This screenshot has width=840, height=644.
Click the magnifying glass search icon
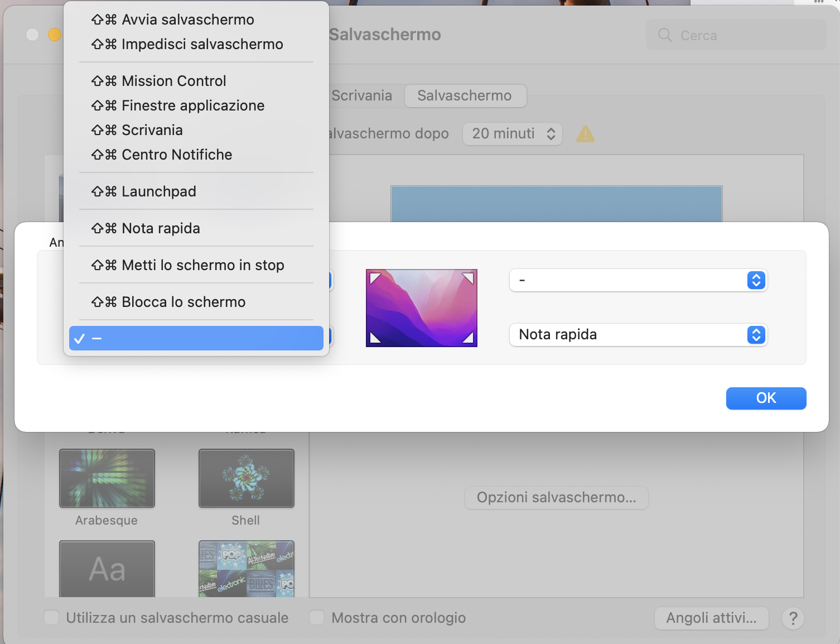point(665,35)
